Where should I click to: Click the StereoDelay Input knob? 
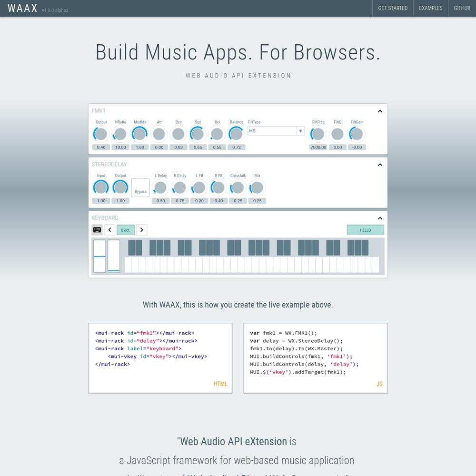tap(101, 188)
